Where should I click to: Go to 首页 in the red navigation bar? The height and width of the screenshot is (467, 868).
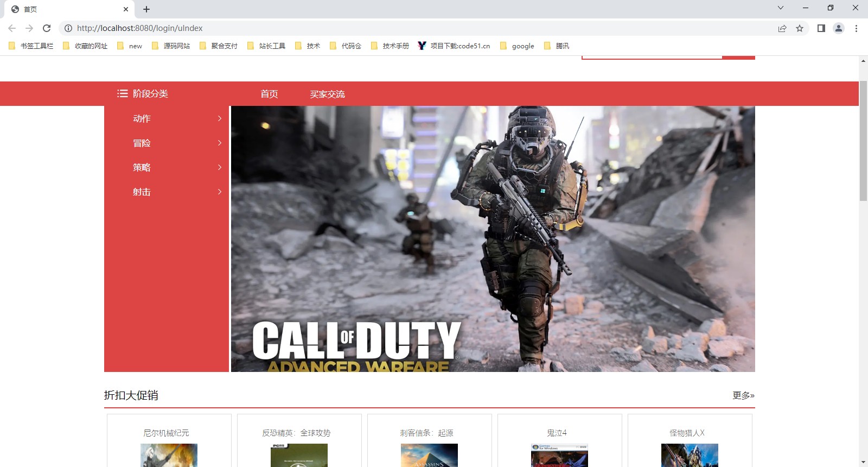270,94
